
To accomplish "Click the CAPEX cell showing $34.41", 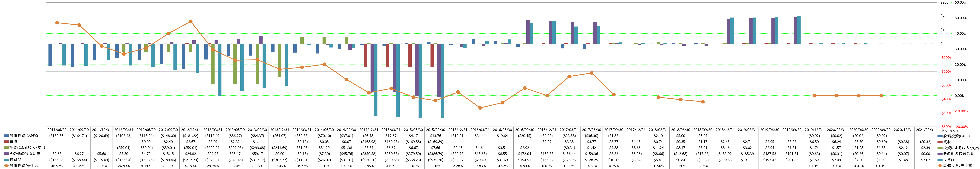I will pos(480,136).
